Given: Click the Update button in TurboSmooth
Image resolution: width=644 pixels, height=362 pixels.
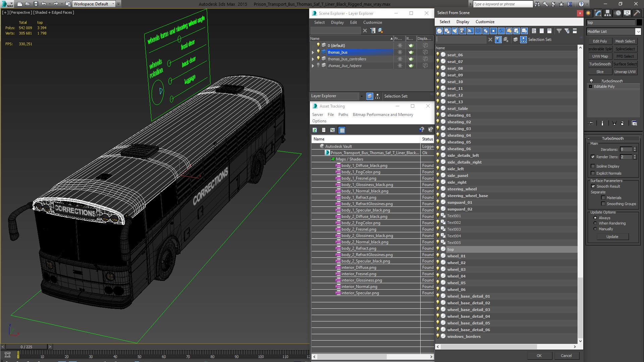Looking at the screenshot, I should 612,236.
